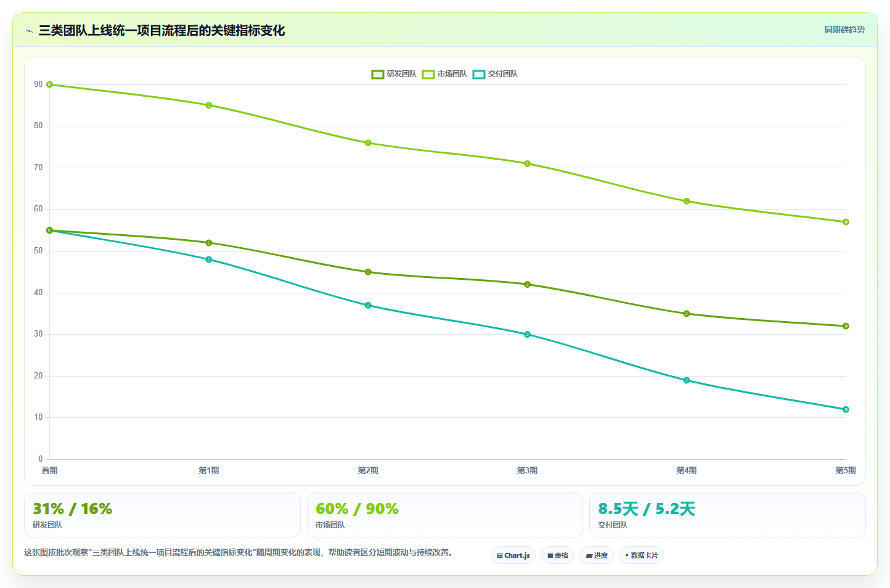Click the y-axis value 50
Image resolution: width=890 pixels, height=588 pixels.
[38, 251]
